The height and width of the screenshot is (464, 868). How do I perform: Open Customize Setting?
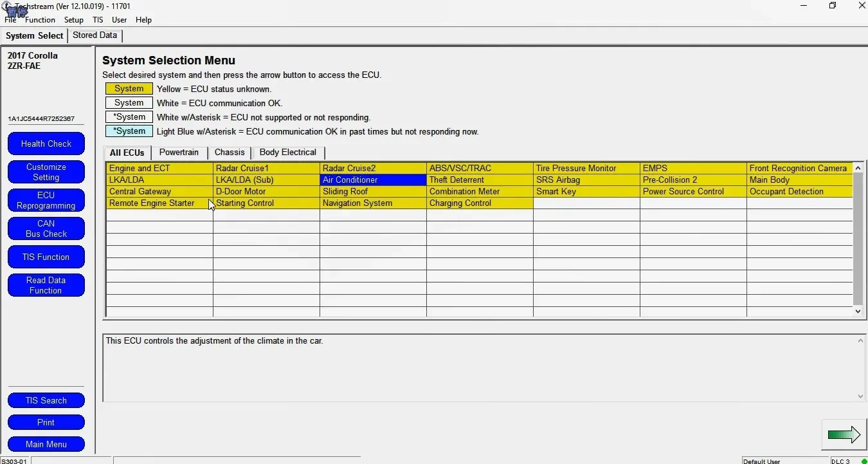click(46, 172)
